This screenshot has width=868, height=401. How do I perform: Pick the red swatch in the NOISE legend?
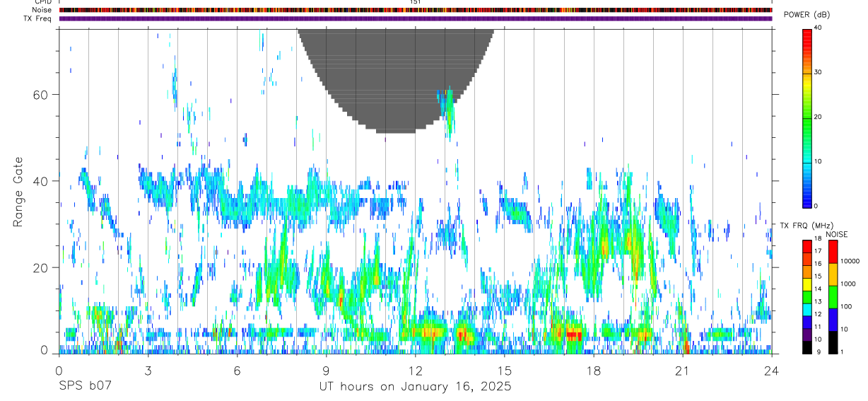click(833, 251)
